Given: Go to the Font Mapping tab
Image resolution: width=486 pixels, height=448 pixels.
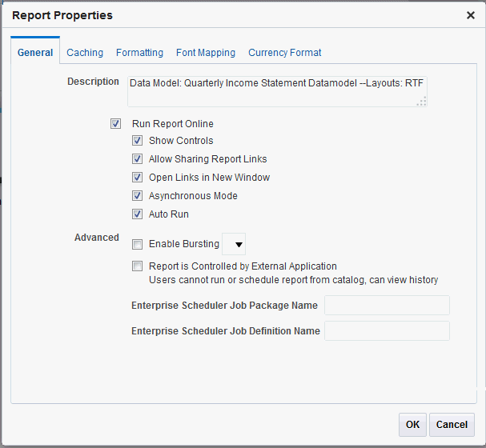Looking at the screenshot, I should click(206, 52).
